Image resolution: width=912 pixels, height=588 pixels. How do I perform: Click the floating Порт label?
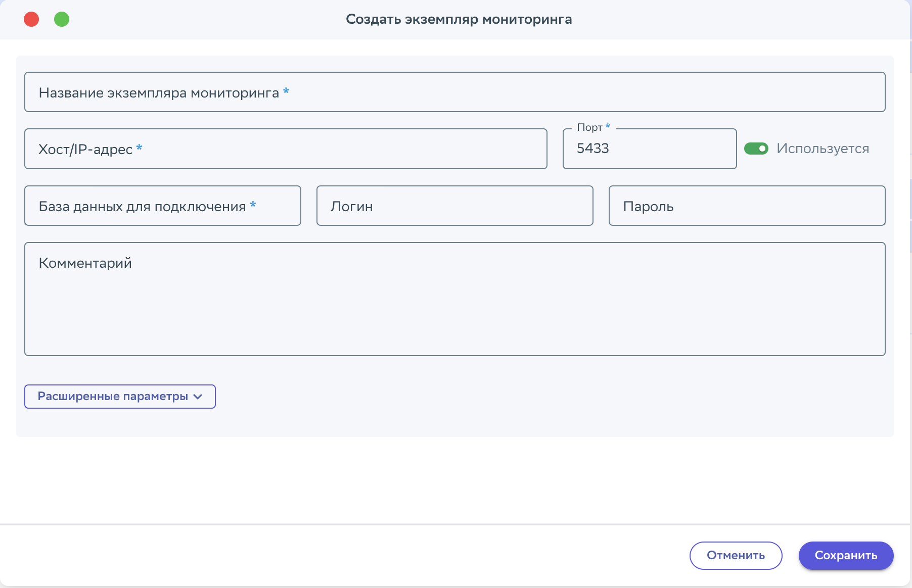click(589, 127)
